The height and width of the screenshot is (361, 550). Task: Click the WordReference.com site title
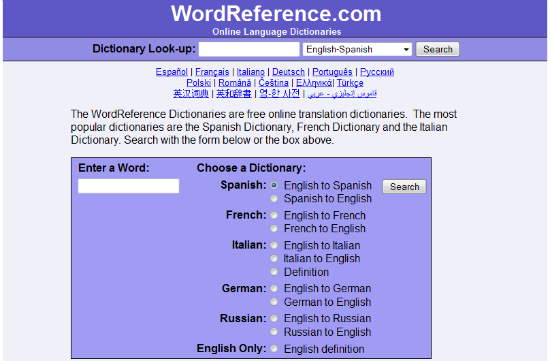coord(276,14)
